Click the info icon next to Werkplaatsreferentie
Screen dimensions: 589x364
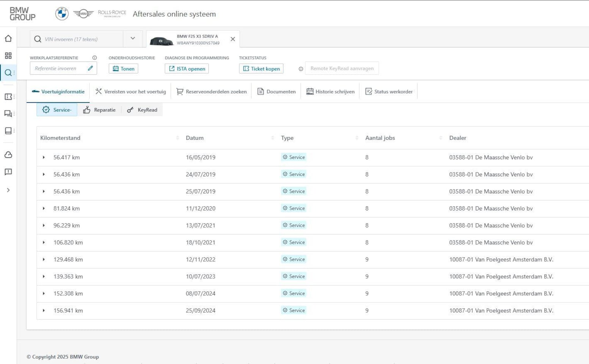click(x=94, y=58)
